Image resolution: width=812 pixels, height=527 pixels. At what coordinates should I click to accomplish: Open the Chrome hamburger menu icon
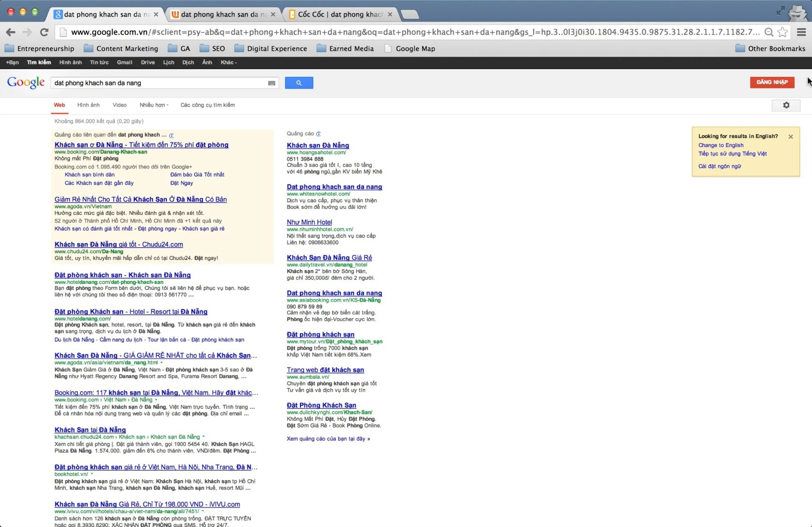click(801, 32)
